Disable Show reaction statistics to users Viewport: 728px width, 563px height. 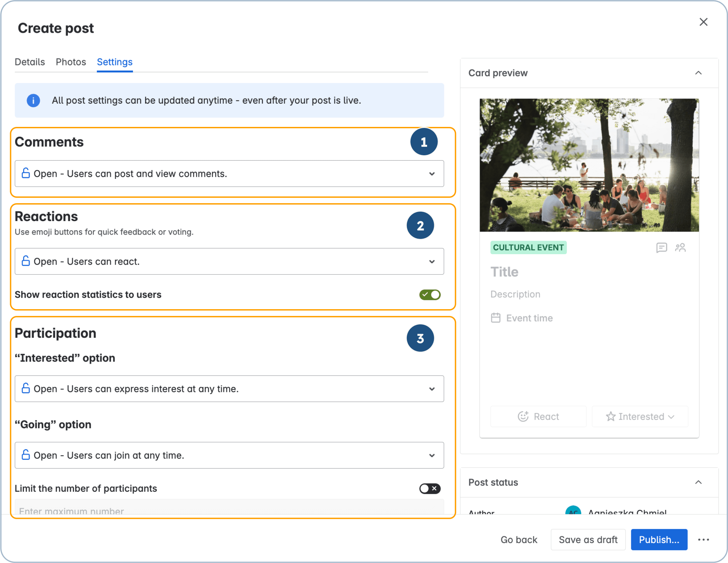[x=430, y=294]
